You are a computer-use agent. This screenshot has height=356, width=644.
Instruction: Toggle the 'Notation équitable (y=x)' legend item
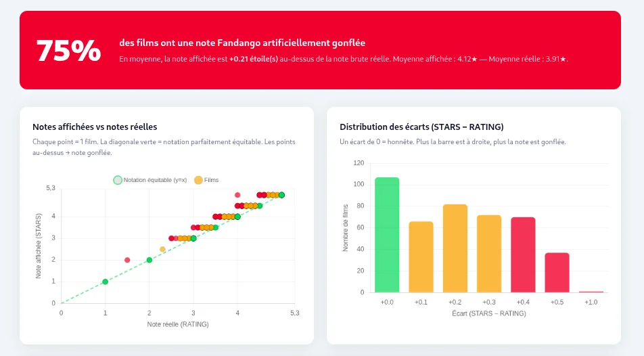pos(150,180)
